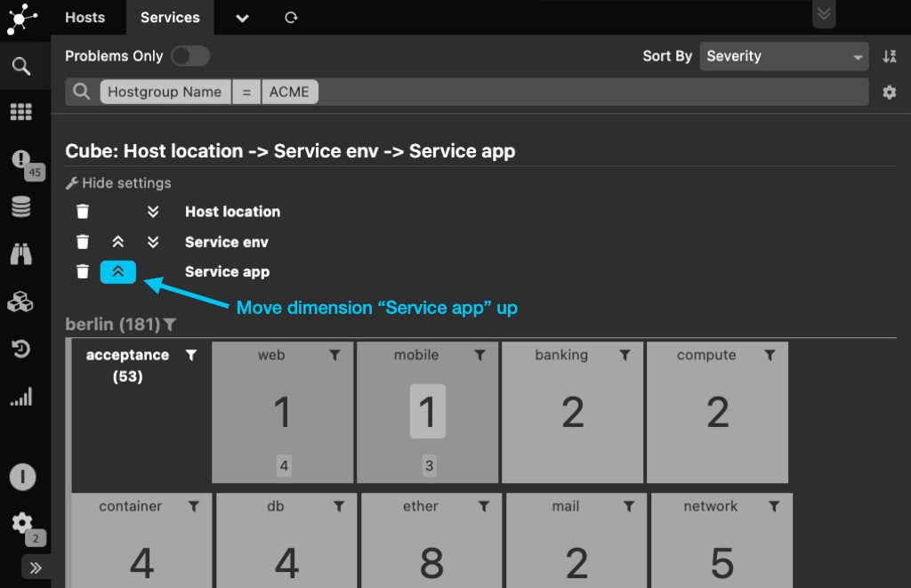911x588 pixels.
Task: Open the banking tile's count 2
Action: pyautogui.click(x=573, y=412)
